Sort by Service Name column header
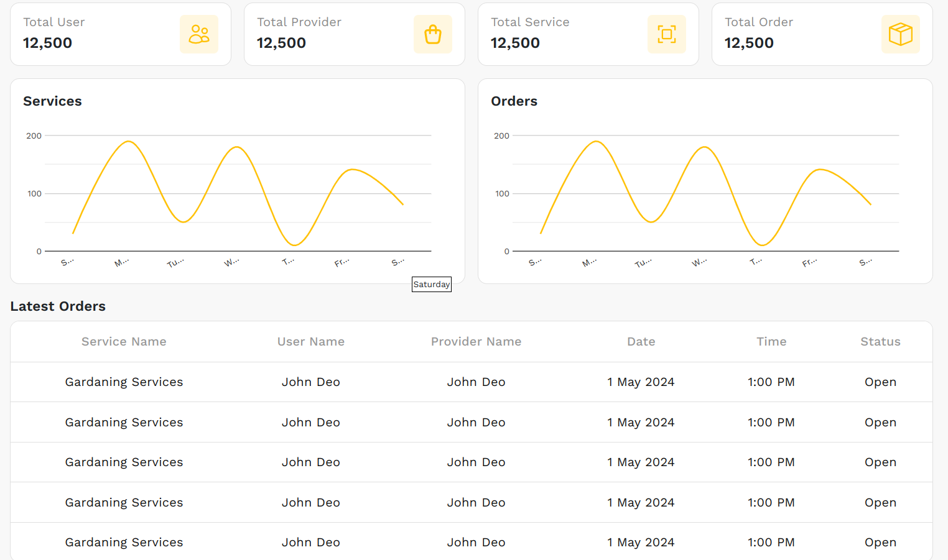The height and width of the screenshot is (560, 948). 124,341
